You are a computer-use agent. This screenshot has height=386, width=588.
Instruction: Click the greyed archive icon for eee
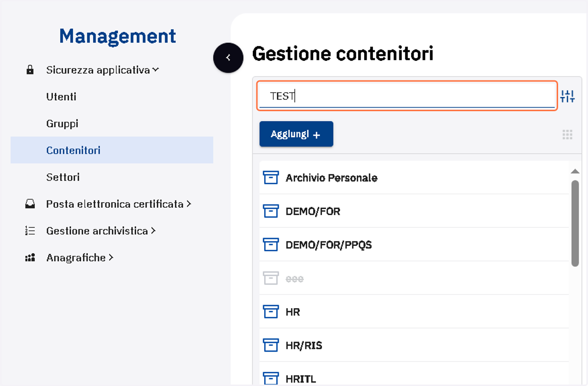[x=271, y=278]
